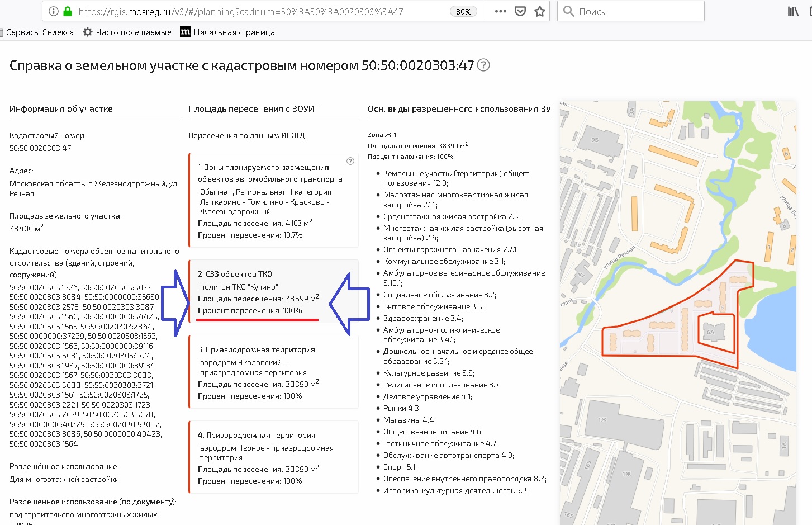Click the help icon in road zone card
This screenshot has height=525, width=812.
(x=350, y=161)
